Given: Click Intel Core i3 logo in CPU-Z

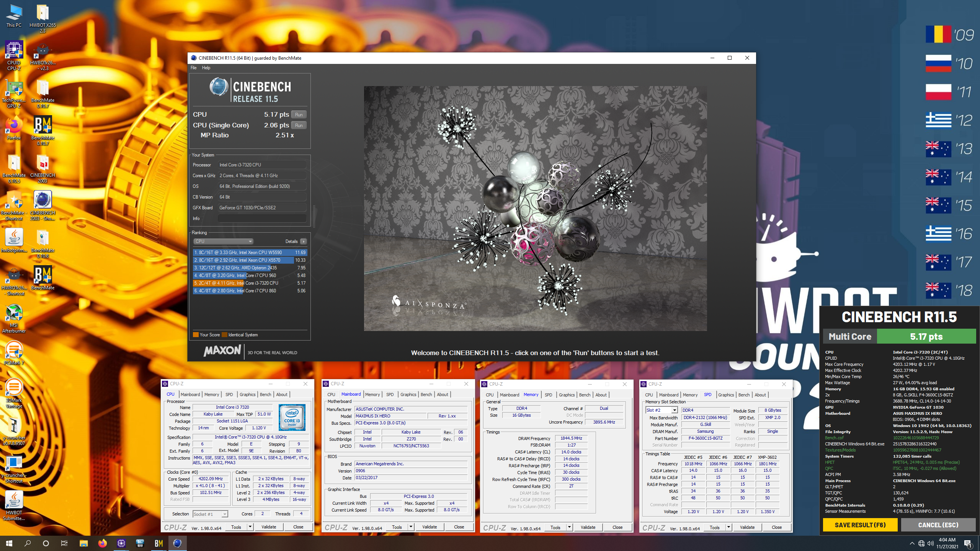Looking at the screenshot, I should [292, 417].
